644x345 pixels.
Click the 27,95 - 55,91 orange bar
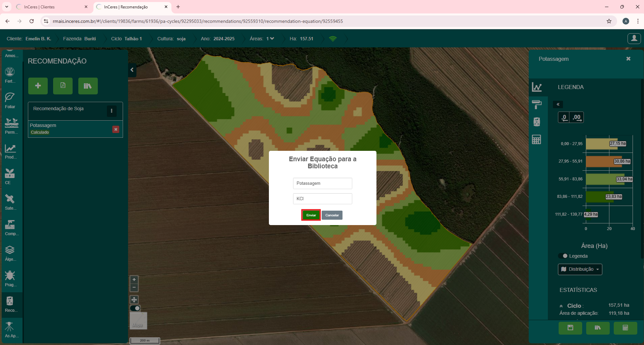pyautogui.click(x=604, y=162)
